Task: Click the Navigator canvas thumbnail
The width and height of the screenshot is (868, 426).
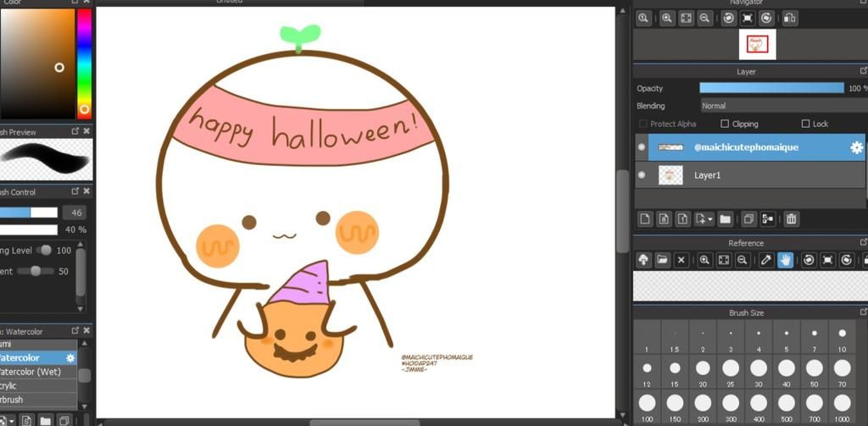Action: click(757, 45)
